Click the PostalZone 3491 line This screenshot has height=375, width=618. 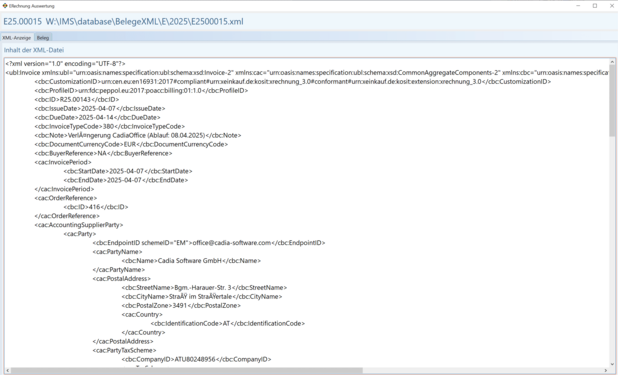pyautogui.click(x=181, y=306)
